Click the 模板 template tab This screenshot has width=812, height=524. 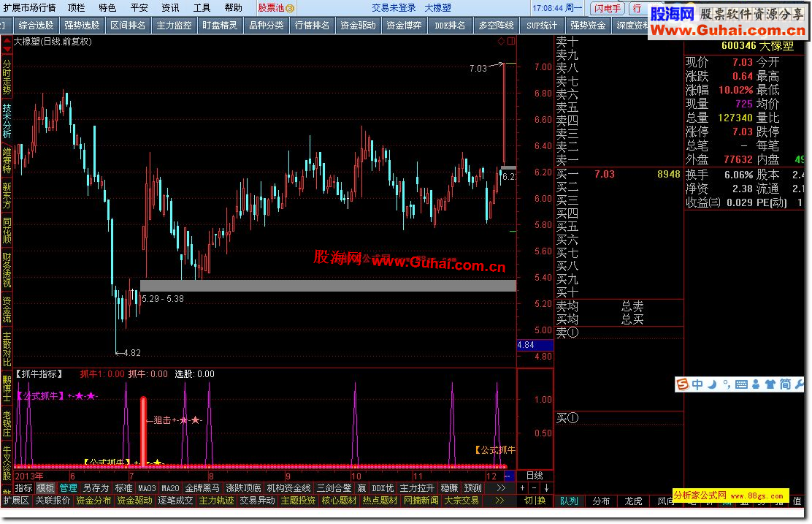pos(45,487)
